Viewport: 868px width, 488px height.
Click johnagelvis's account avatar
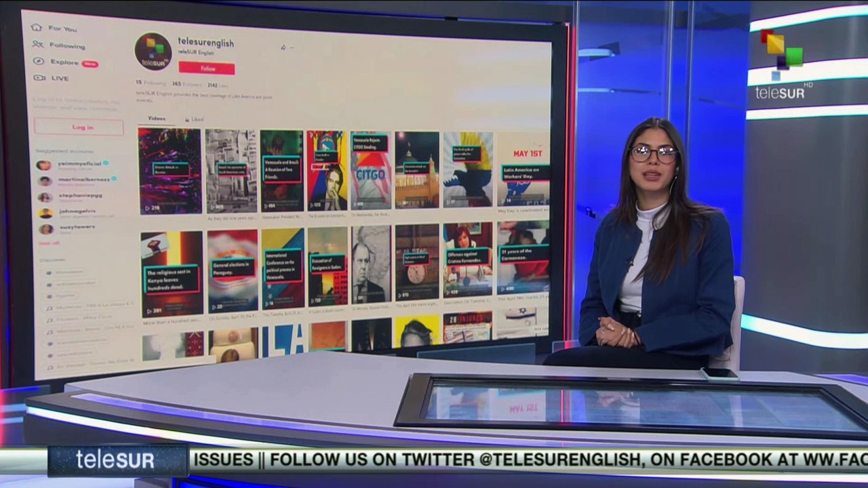point(45,213)
